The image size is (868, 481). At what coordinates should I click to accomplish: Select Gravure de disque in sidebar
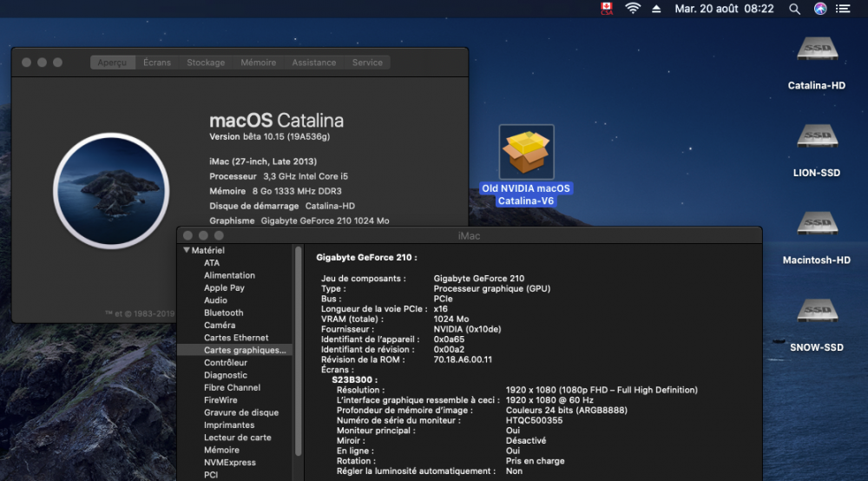[241, 412]
